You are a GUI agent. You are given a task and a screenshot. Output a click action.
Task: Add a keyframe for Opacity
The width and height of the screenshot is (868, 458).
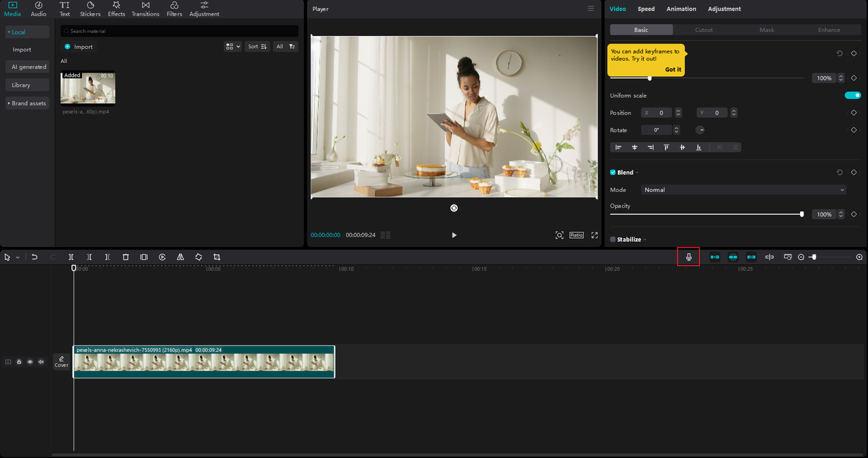coord(854,214)
